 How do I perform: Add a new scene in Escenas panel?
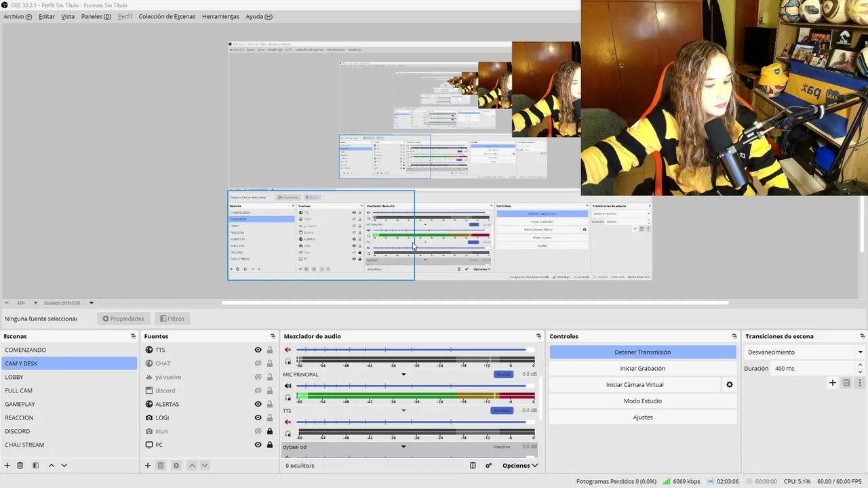(x=7, y=466)
